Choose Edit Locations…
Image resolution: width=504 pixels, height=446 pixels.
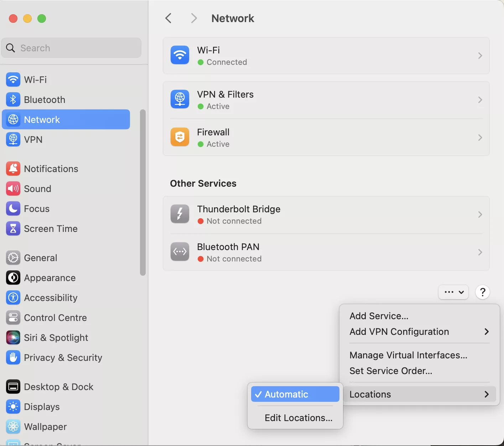point(295,418)
